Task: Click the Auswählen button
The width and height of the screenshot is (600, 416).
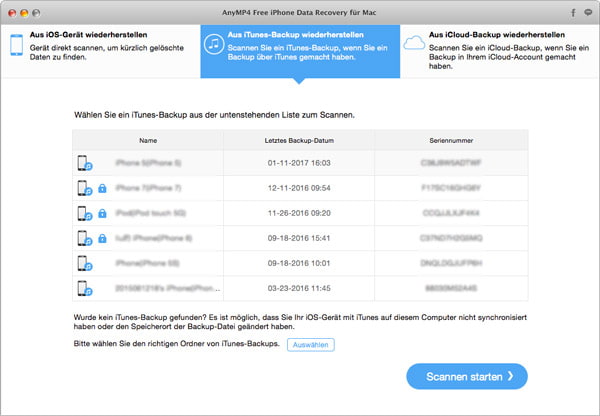Action: click(x=311, y=344)
